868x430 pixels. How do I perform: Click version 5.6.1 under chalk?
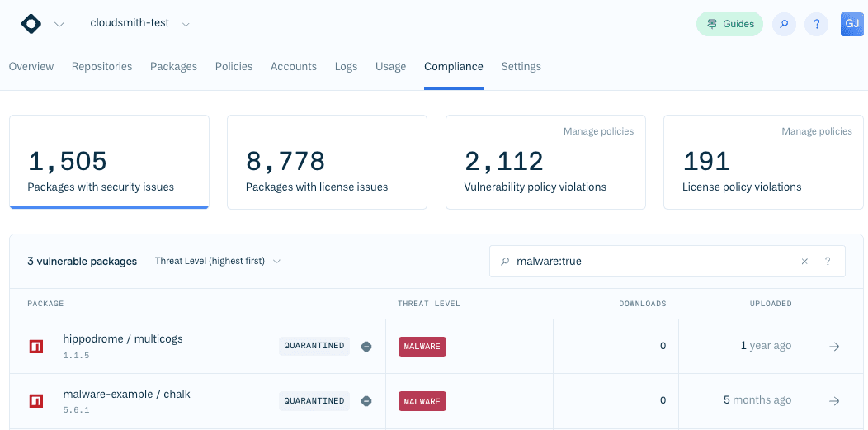[77, 410]
